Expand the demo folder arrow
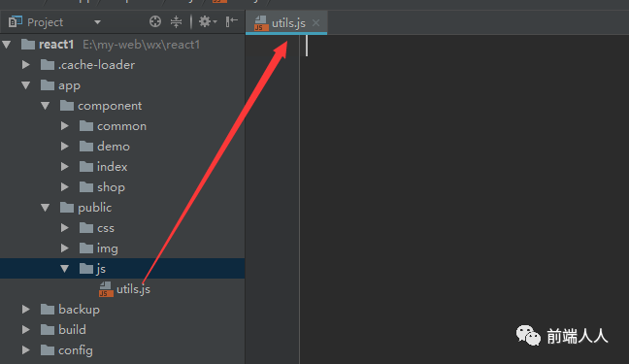The width and height of the screenshot is (629, 364). (65, 146)
